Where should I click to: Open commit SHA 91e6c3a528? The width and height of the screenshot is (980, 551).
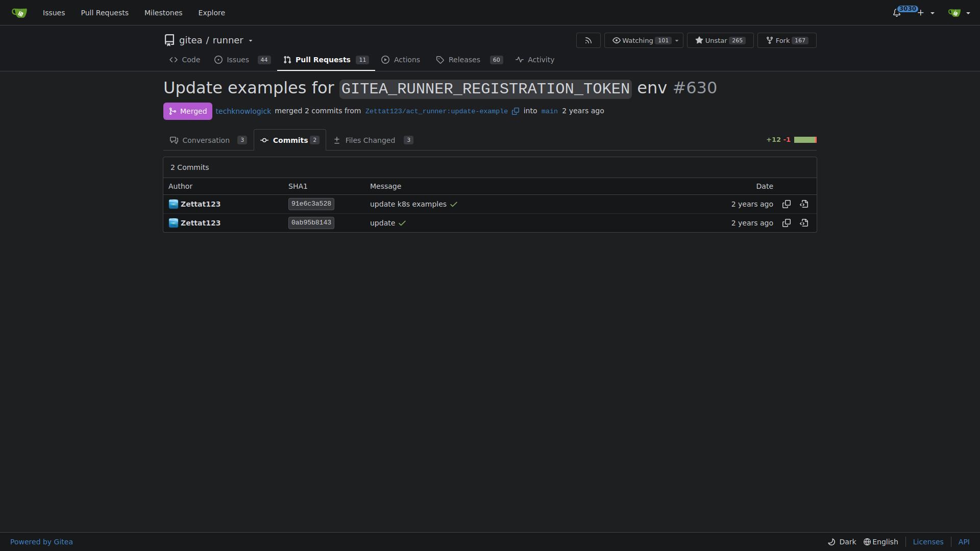pos(311,204)
